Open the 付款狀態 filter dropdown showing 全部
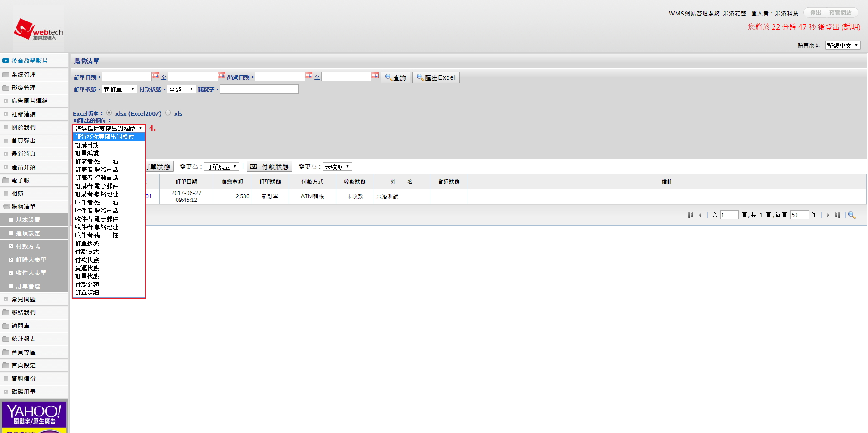 181,89
